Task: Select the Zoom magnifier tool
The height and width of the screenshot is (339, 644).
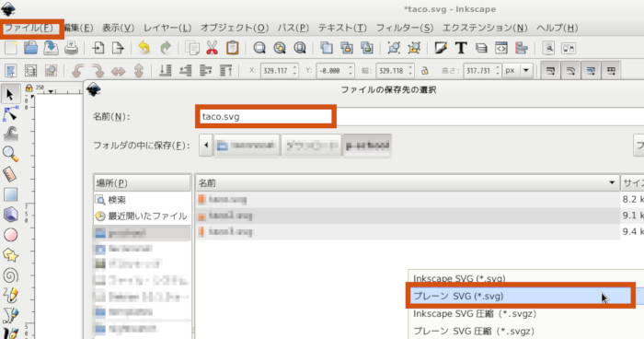Action: tap(10, 154)
